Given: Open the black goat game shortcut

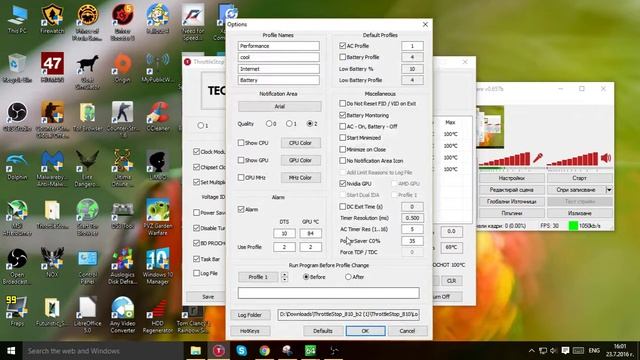Looking at the screenshot, I should click(x=87, y=71).
